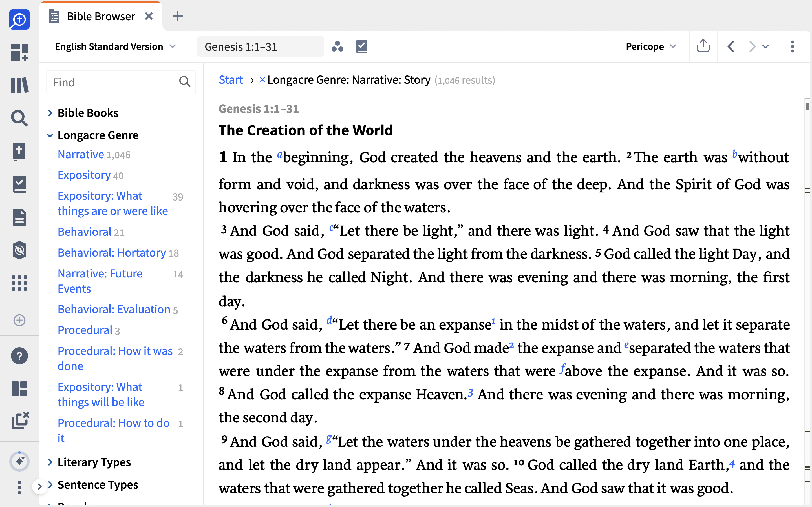Viewport: 812px width, 507px height.
Task: Click the share export icon
Action: point(703,46)
